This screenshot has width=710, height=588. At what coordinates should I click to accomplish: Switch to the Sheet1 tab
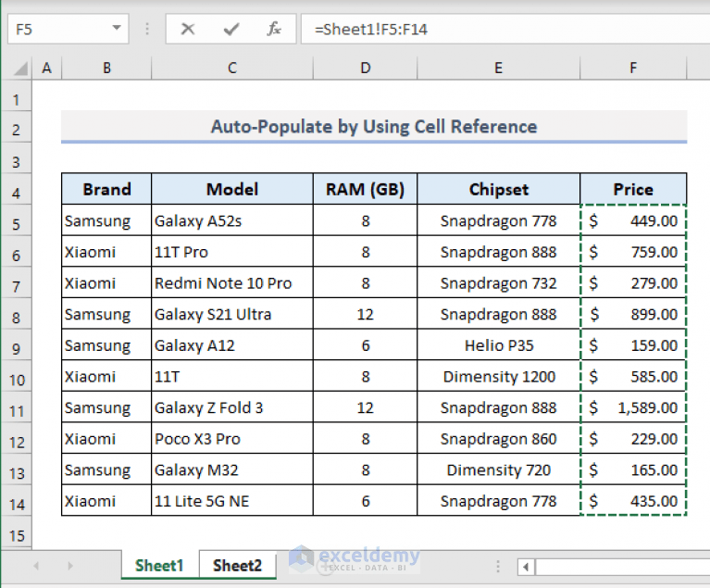(x=159, y=566)
